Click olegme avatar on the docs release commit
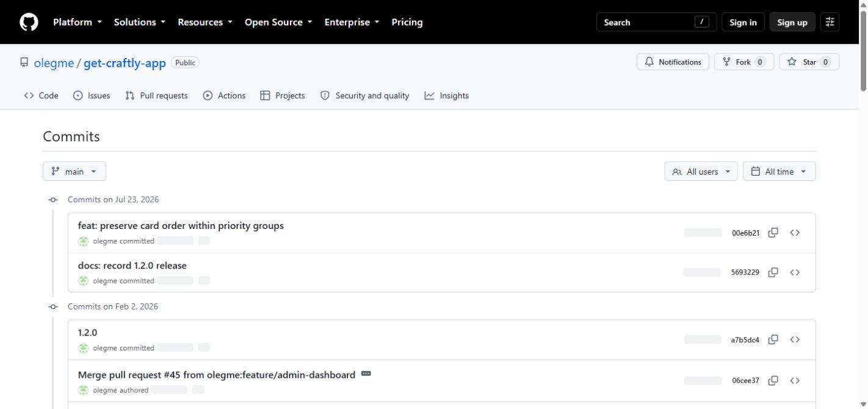The height and width of the screenshot is (409, 868). pos(83,281)
